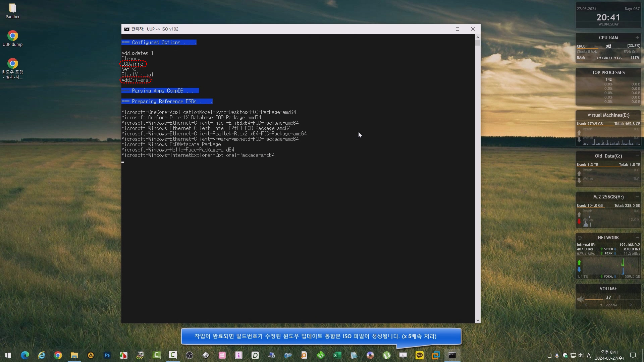This screenshot has width=644, height=362.
Task: Open the pink app icon in the taskbar
Action: (x=222, y=355)
